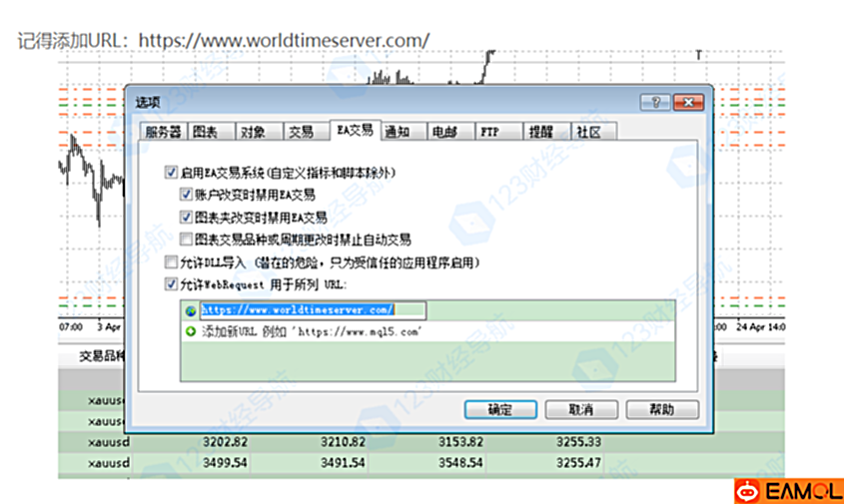Uncheck 账户改变时禁用EA交易

(187, 195)
